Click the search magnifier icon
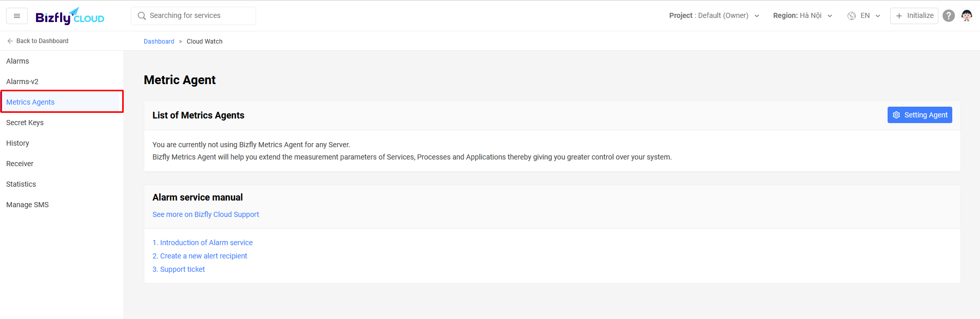This screenshot has height=319, width=980. tap(142, 16)
